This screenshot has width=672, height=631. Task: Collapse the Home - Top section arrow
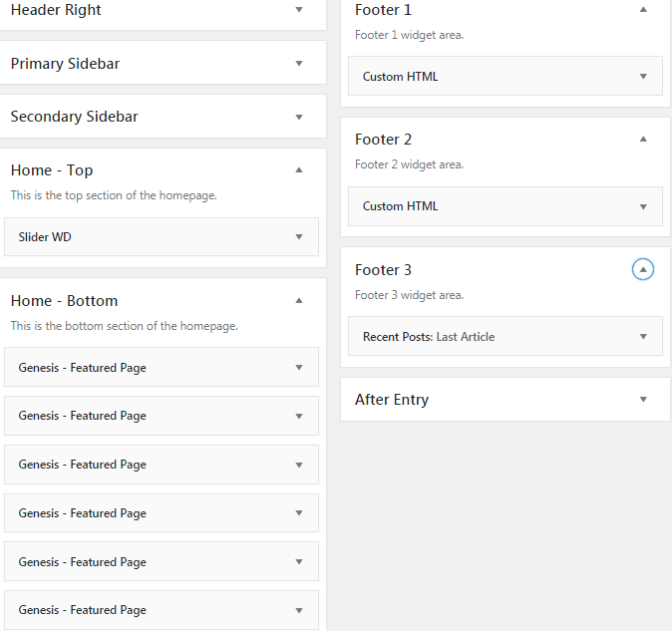(299, 170)
